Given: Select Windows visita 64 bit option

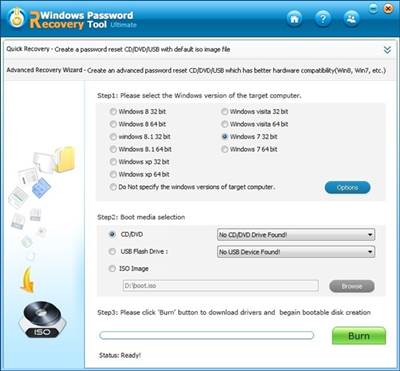Looking at the screenshot, I should 225,124.
